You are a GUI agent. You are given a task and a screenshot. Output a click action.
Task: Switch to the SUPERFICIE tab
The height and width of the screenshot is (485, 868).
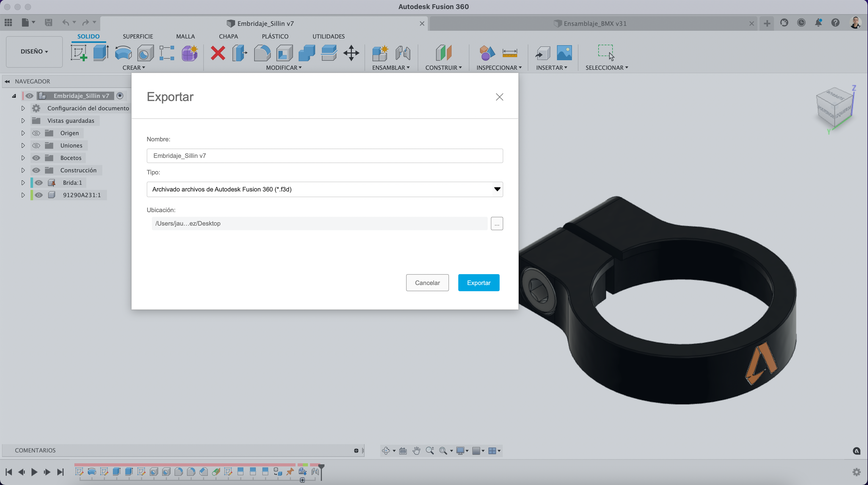coord(138,36)
